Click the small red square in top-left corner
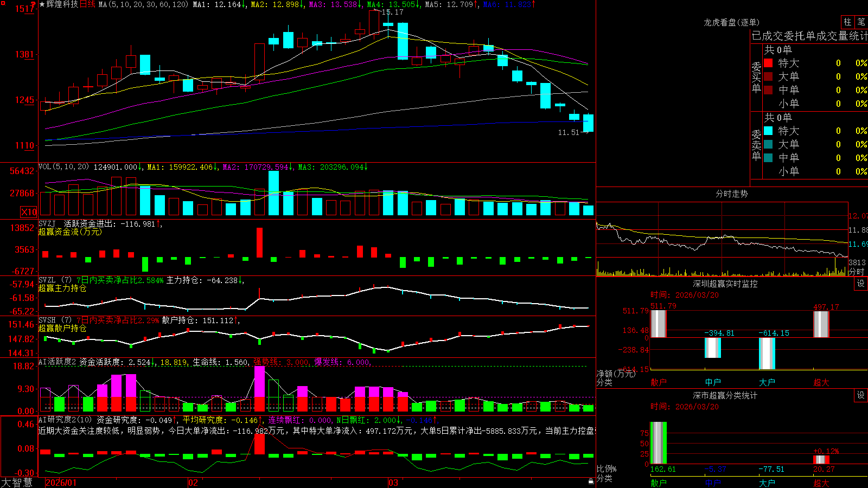Viewport: 868px width, 488px height. coord(2,2)
